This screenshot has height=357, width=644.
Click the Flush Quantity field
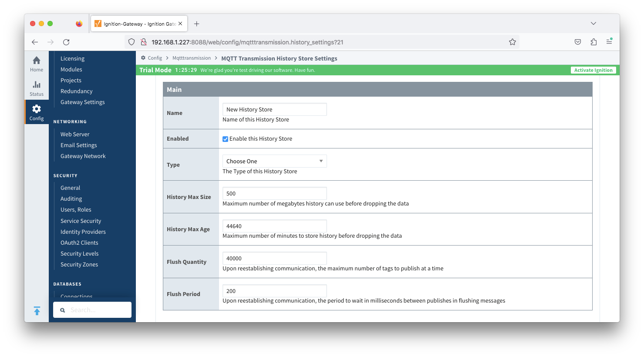(274, 258)
